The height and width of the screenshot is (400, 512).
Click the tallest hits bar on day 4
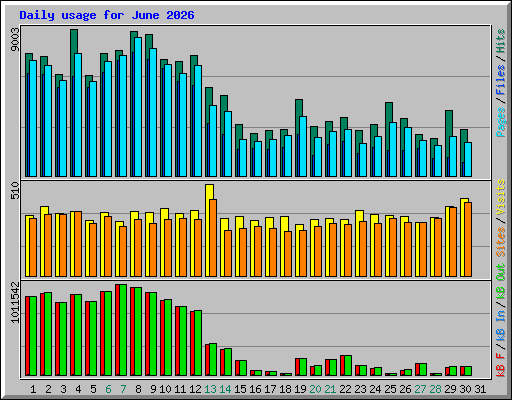(x=74, y=41)
